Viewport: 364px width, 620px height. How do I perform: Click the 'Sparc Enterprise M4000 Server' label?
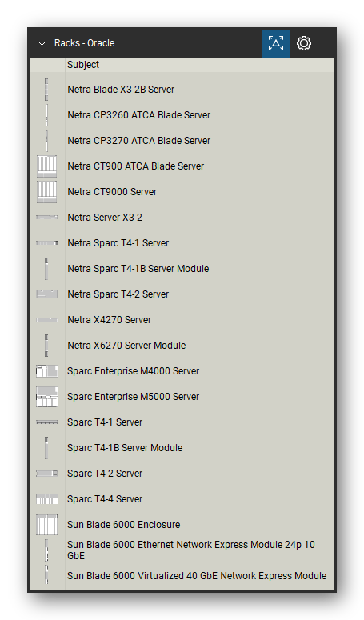(x=133, y=371)
